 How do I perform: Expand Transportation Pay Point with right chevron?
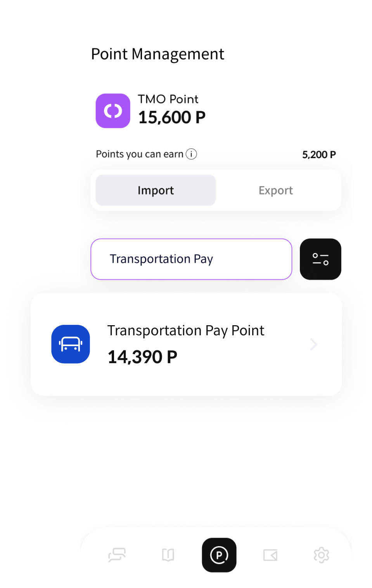[x=313, y=344]
